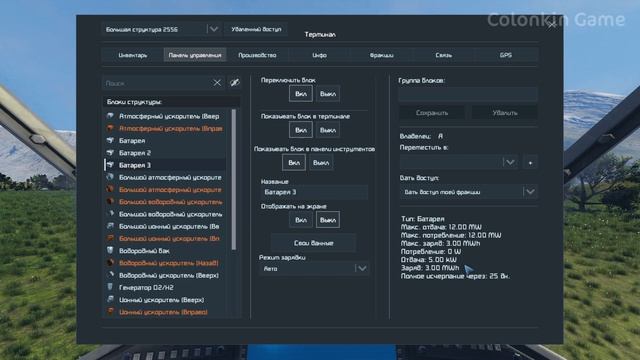This screenshot has width=640, height=360.
Task: Close the Терминал window
Action: click(552, 25)
